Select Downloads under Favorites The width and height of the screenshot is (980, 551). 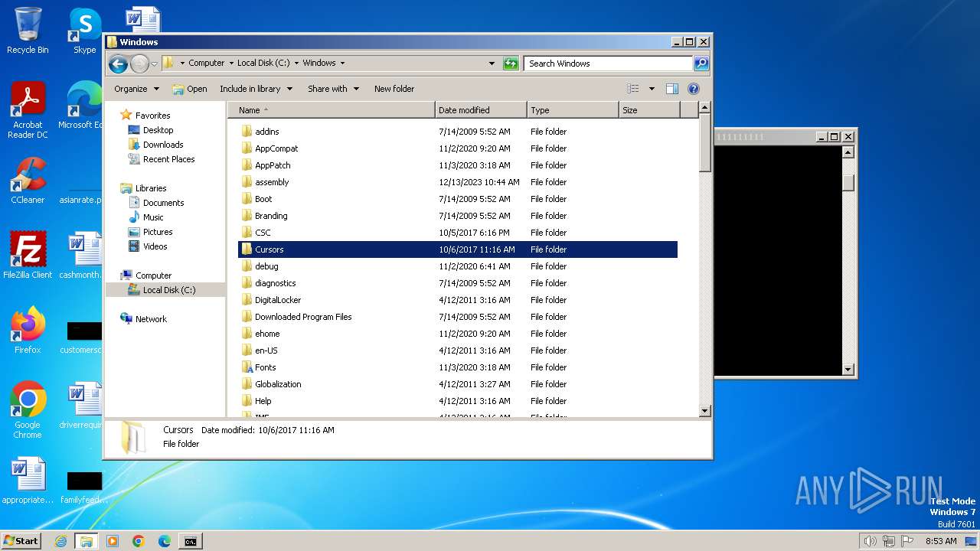coord(163,145)
